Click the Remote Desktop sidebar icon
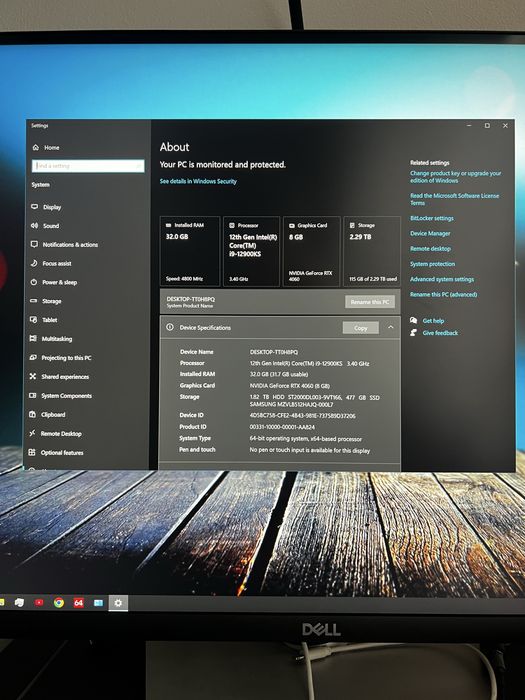 tap(32, 433)
